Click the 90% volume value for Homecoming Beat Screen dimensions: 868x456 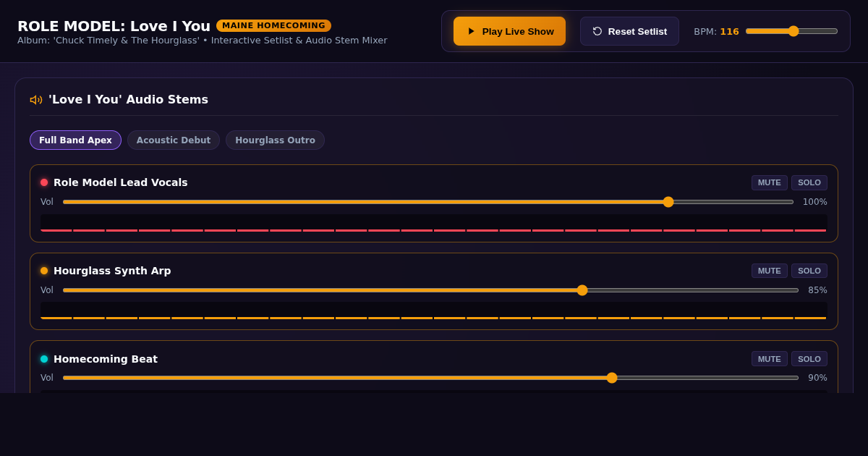point(817,378)
